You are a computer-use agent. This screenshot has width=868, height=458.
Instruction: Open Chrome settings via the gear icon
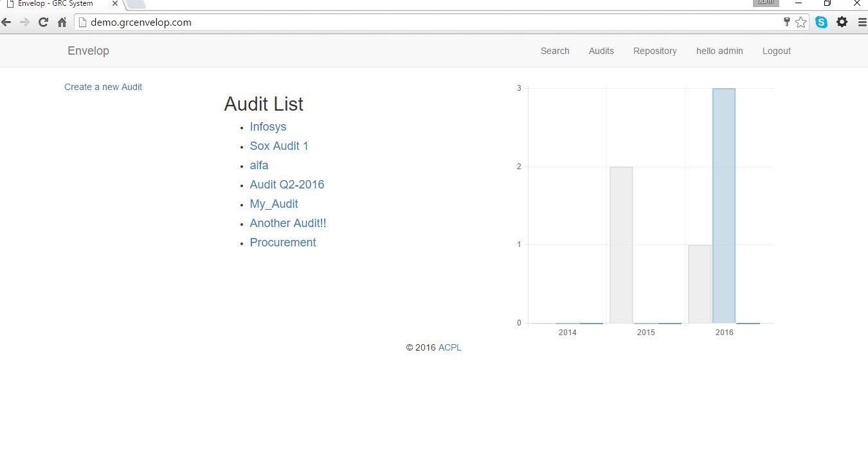842,22
